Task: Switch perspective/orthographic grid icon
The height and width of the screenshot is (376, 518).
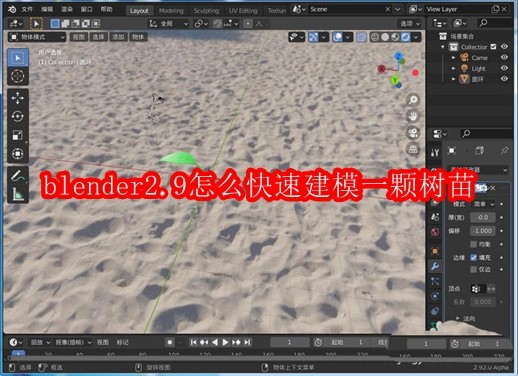Action: pyautogui.click(x=413, y=149)
